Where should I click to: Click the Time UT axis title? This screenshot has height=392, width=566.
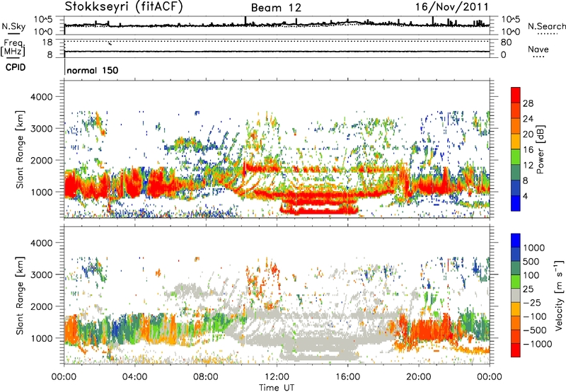click(x=277, y=388)
